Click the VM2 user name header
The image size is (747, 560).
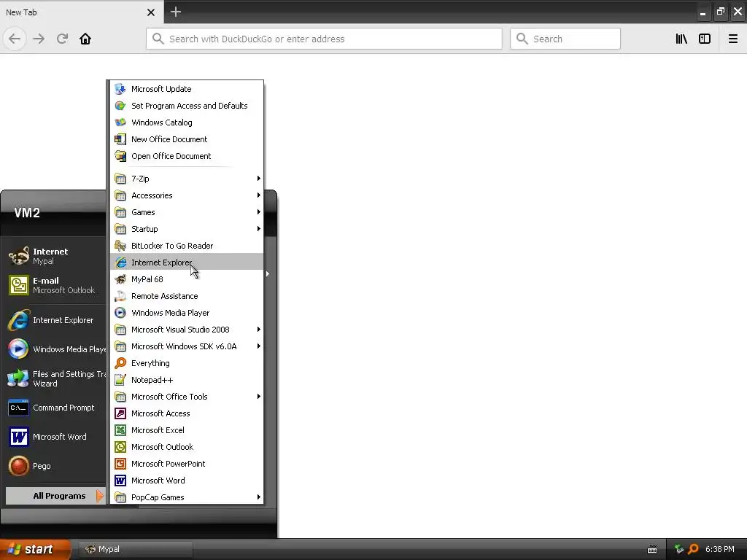point(27,213)
